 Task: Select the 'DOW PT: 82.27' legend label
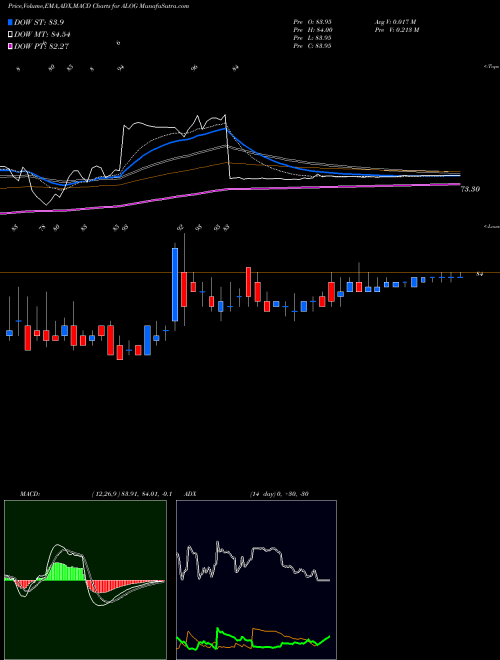click(41, 47)
